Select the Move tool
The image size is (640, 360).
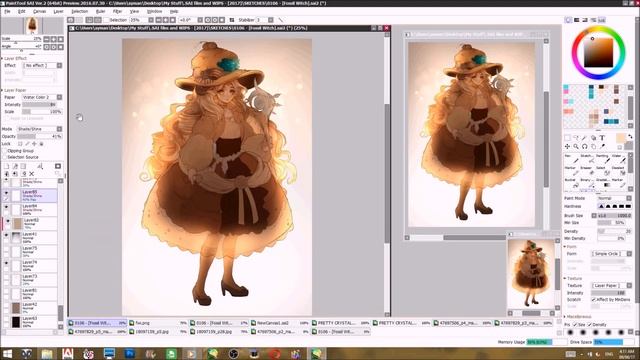coord(567,146)
